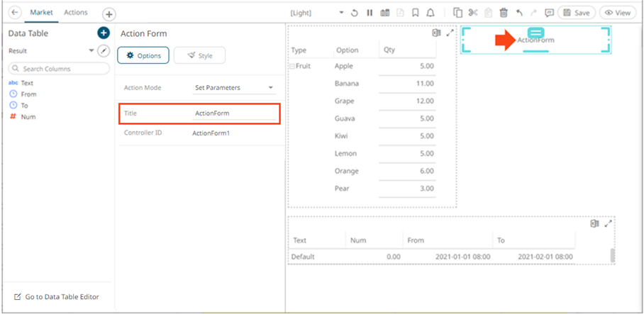Save the workbook
This screenshot has height=314, width=644.
pyautogui.click(x=576, y=13)
